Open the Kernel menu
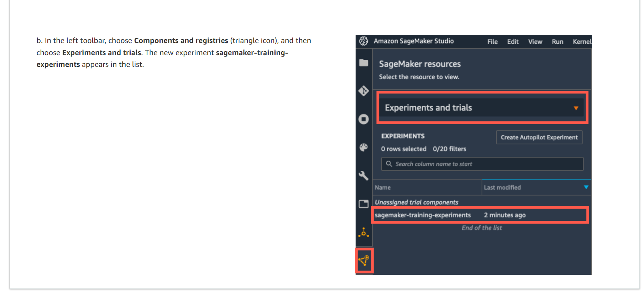 [582, 42]
